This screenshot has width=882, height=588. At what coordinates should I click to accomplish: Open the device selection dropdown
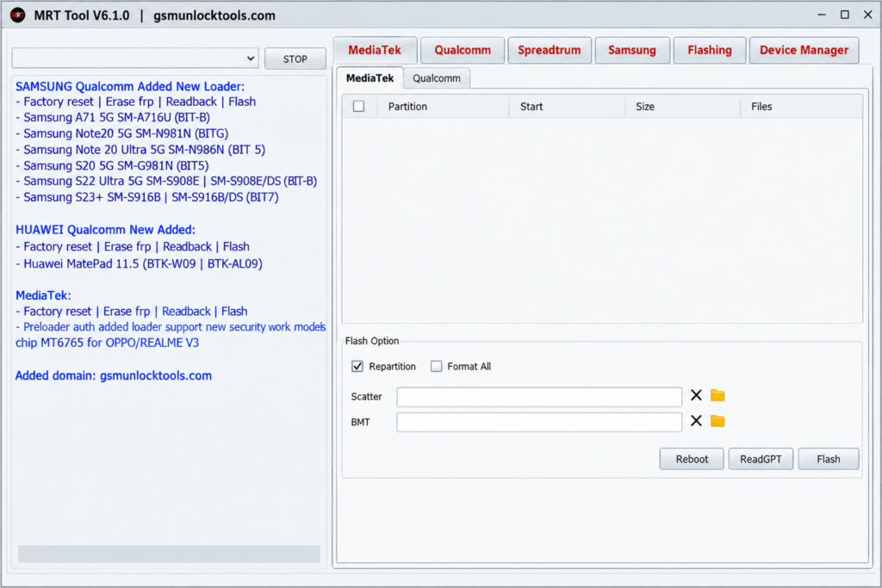click(x=135, y=58)
